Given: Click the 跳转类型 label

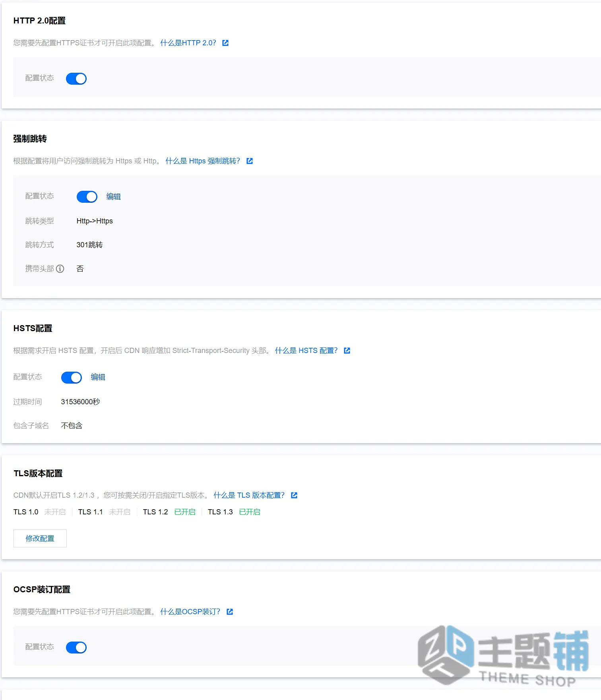Looking at the screenshot, I should [39, 221].
